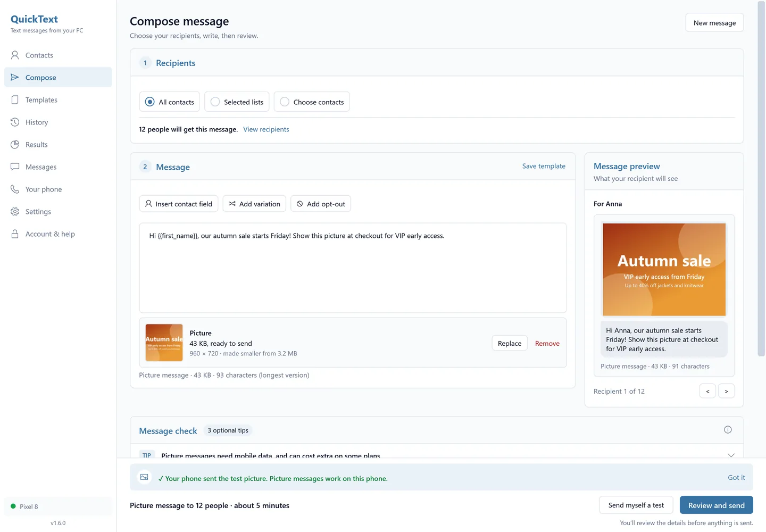Click the Messages speech bubble icon

tap(15, 167)
